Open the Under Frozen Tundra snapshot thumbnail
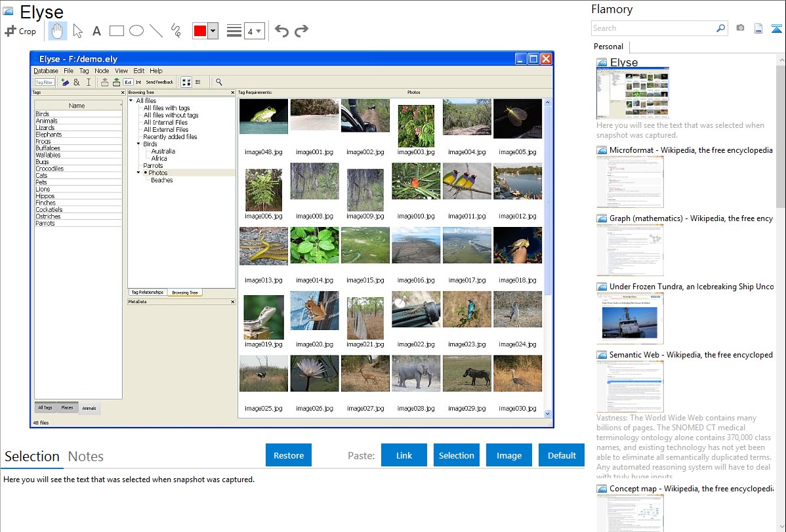The height and width of the screenshot is (532, 786). pos(630,317)
